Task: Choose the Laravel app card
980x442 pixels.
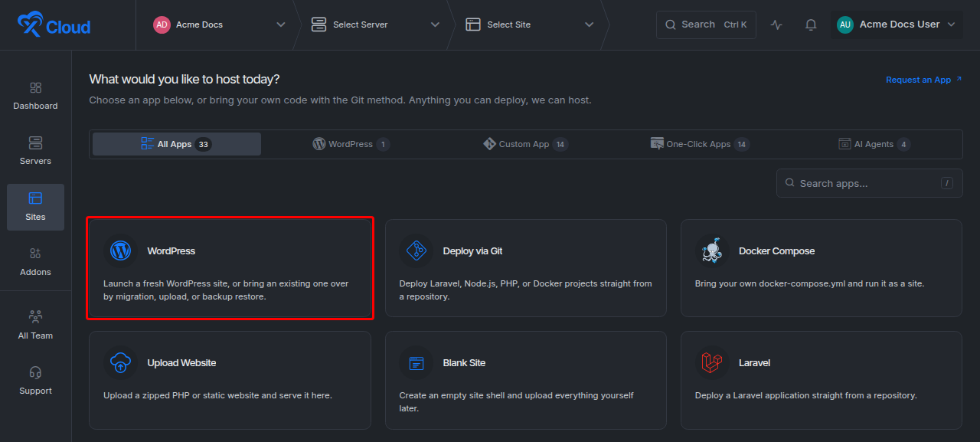Action: (821, 380)
